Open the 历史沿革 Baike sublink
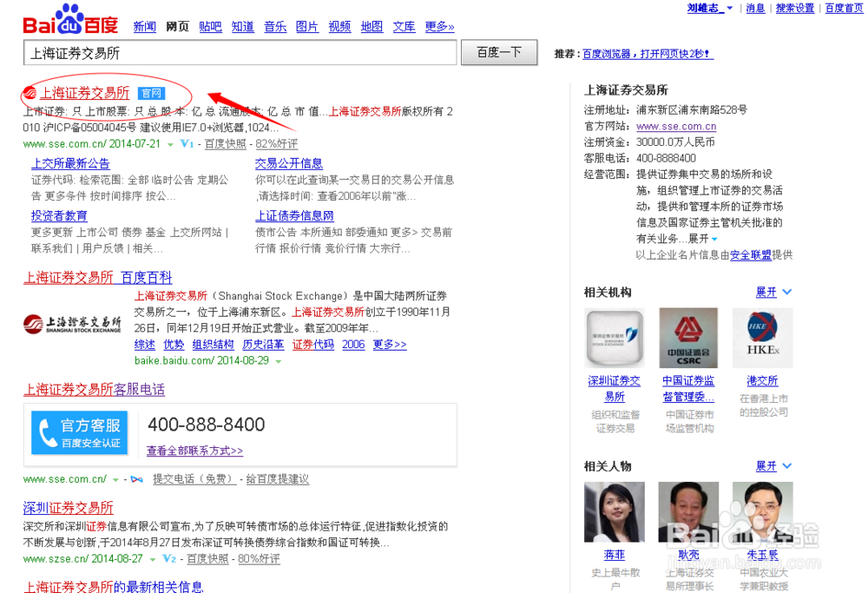 click(x=263, y=345)
